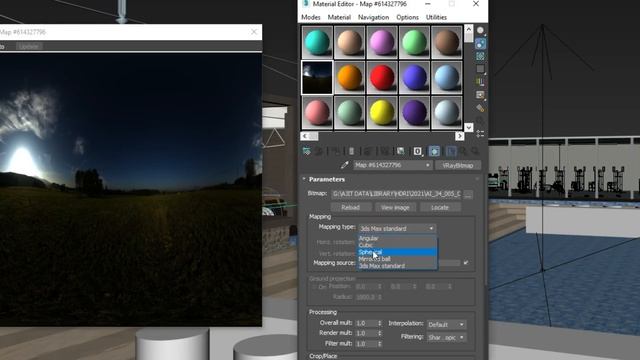
Task: Open the Modes menu
Action: pos(311,17)
